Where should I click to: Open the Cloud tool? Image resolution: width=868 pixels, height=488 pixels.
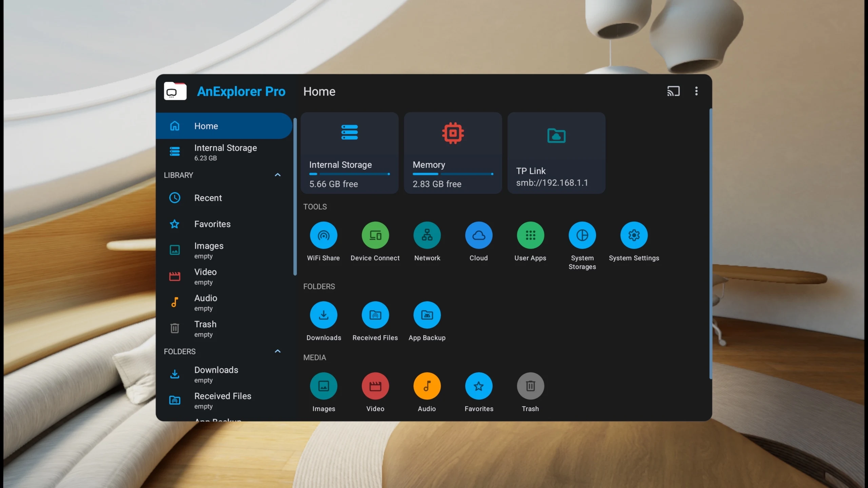tap(478, 235)
